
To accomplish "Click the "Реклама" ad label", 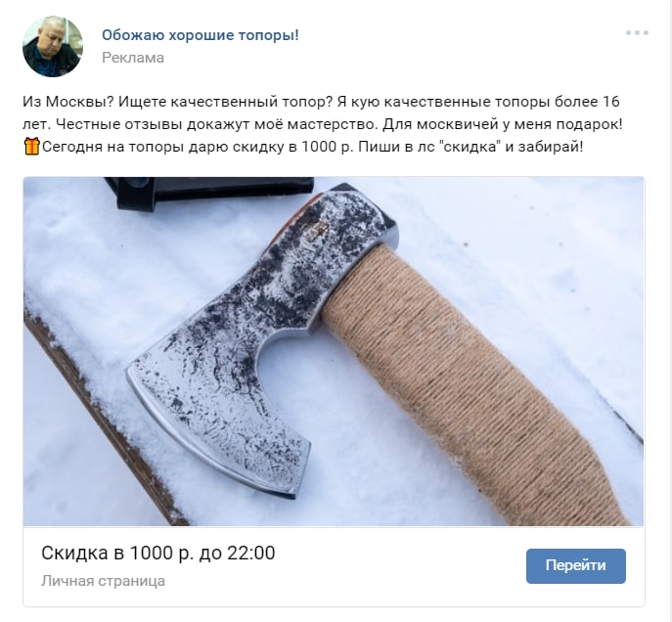I will tap(133, 58).
